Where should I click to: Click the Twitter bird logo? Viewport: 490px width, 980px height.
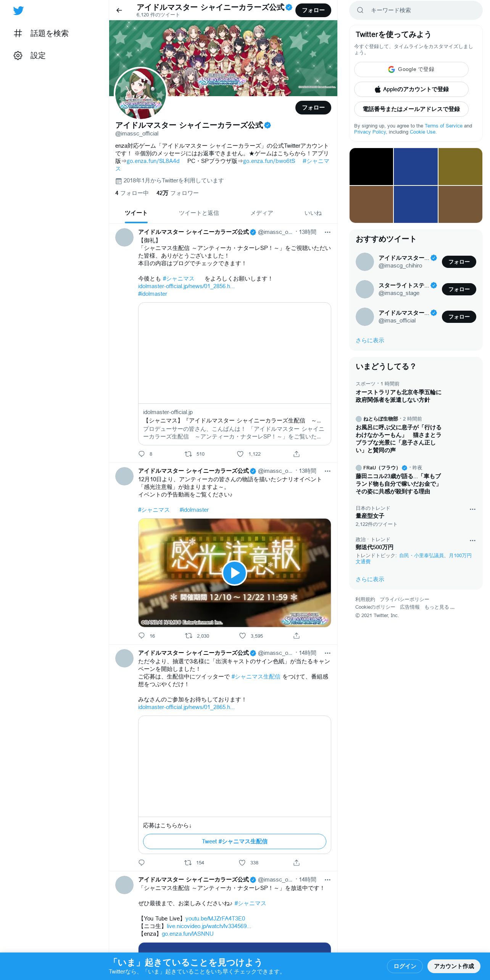(18, 11)
